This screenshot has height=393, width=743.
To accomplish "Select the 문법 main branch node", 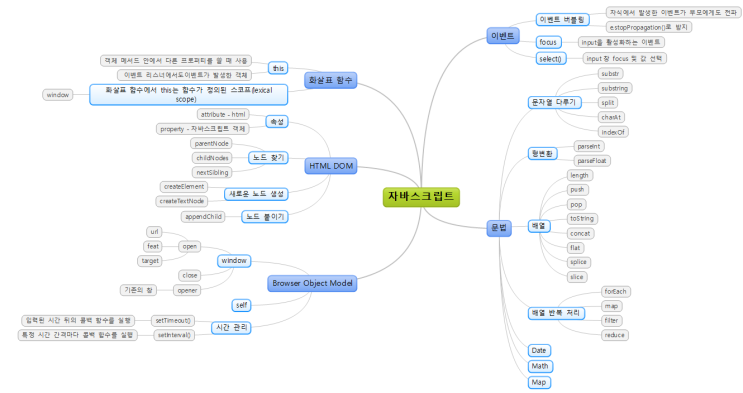I will [x=498, y=228].
